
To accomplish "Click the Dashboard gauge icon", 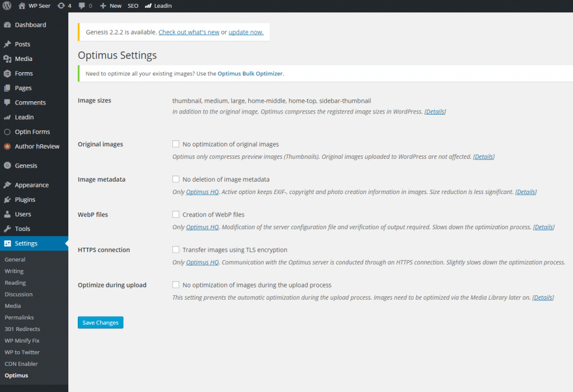I will click(7, 25).
